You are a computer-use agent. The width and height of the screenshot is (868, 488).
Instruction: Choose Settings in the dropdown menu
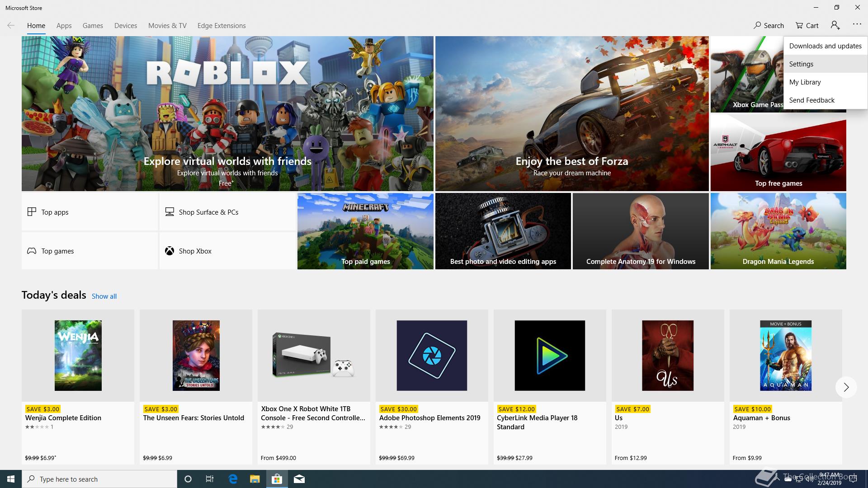pyautogui.click(x=825, y=64)
